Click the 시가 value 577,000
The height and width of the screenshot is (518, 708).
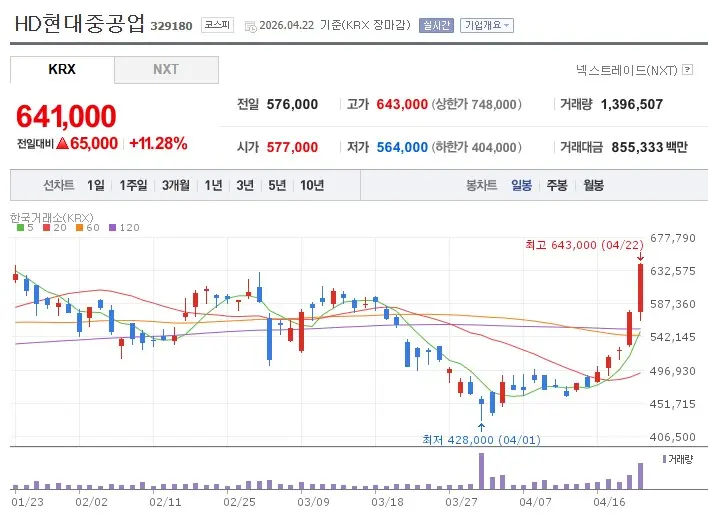pos(292,147)
